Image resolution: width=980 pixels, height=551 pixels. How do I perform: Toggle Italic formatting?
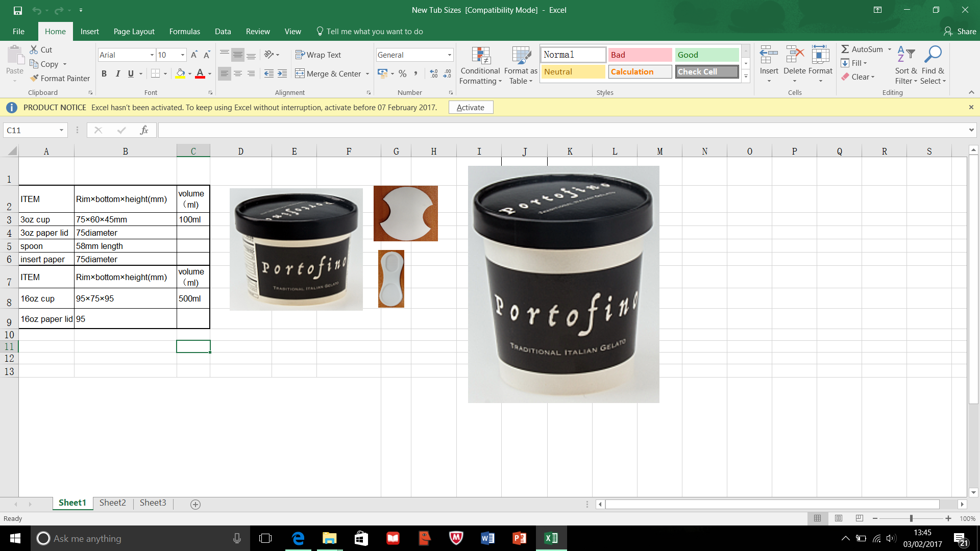click(x=117, y=73)
